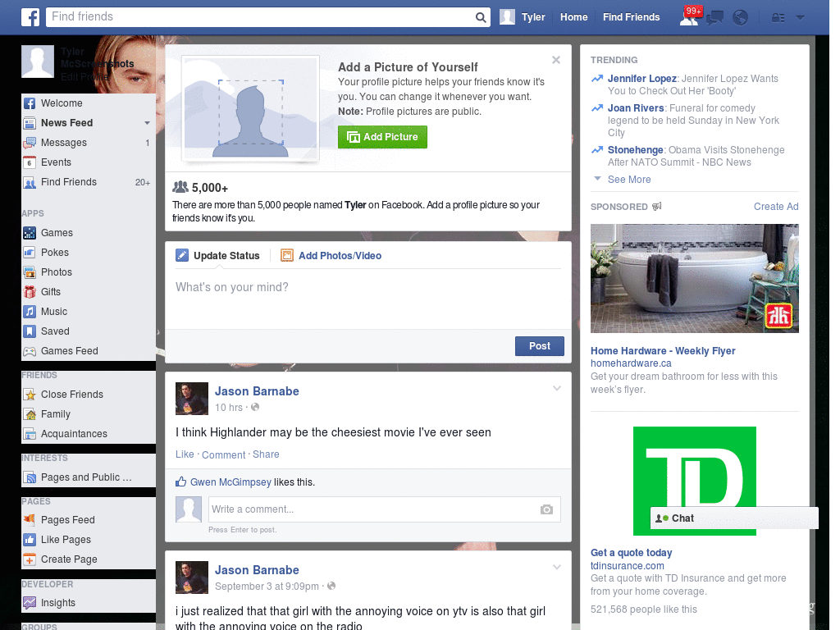Click the search magnifier icon
Screen dimensions: 840x630
click(x=481, y=17)
